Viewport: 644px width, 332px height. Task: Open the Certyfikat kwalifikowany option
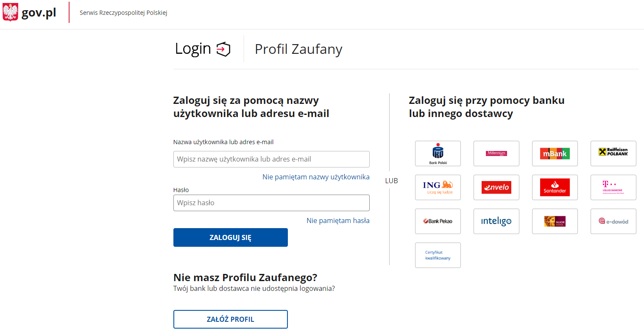pyautogui.click(x=438, y=255)
